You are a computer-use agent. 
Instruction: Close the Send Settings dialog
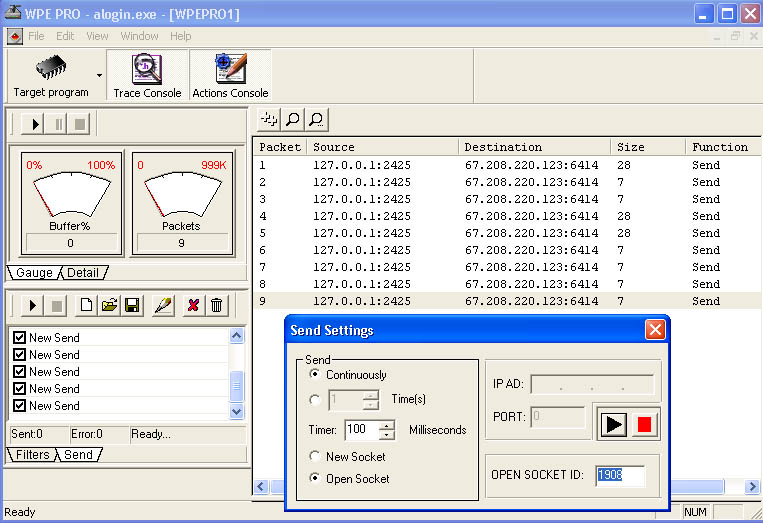click(655, 330)
